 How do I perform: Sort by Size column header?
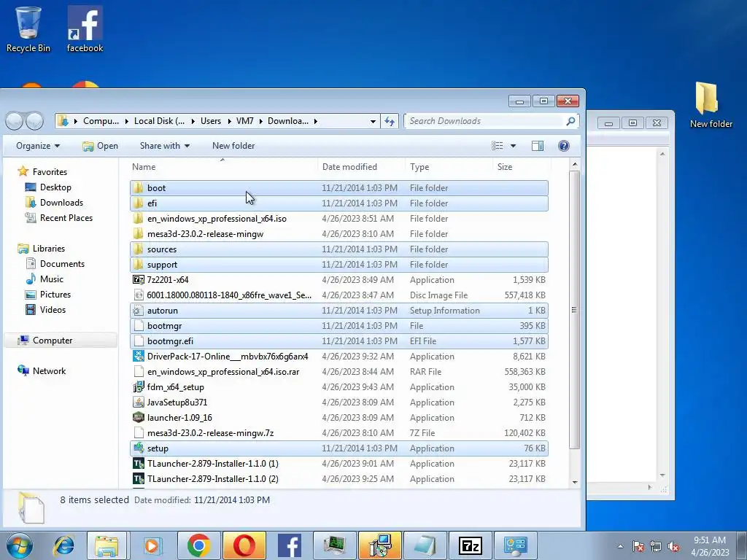[x=521, y=167]
